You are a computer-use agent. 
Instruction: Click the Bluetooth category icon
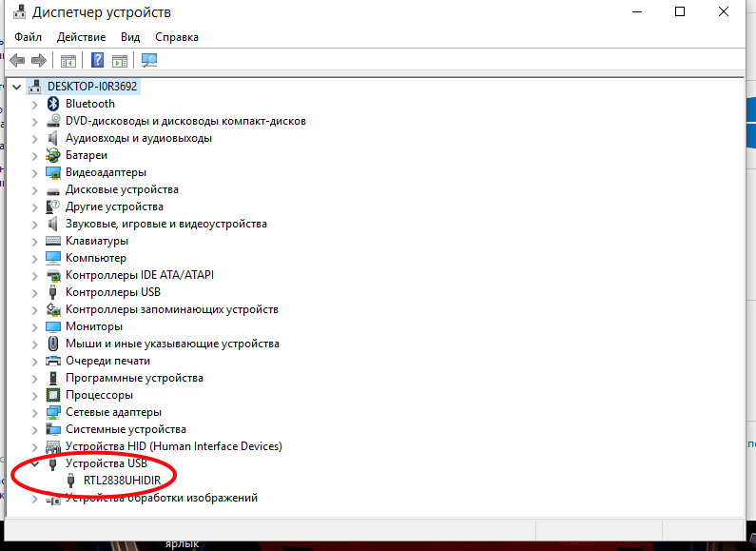coord(53,103)
